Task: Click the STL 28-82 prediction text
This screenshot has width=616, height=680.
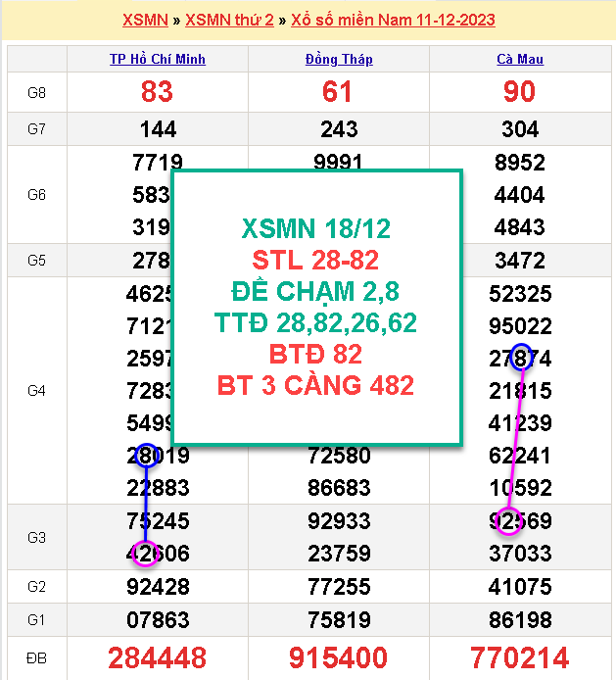Action: coord(315,261)
